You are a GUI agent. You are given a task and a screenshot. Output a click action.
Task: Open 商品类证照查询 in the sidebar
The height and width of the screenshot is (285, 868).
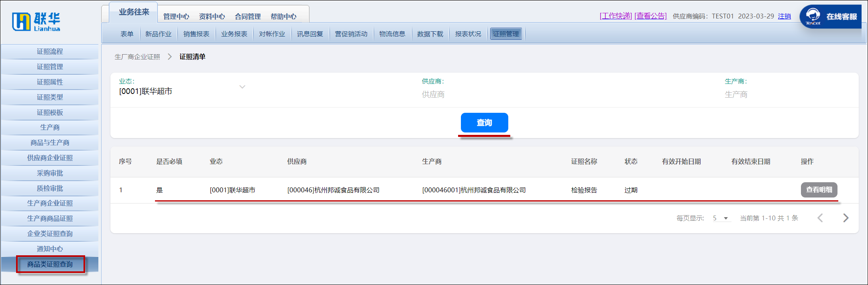click(x=50, y=264)
